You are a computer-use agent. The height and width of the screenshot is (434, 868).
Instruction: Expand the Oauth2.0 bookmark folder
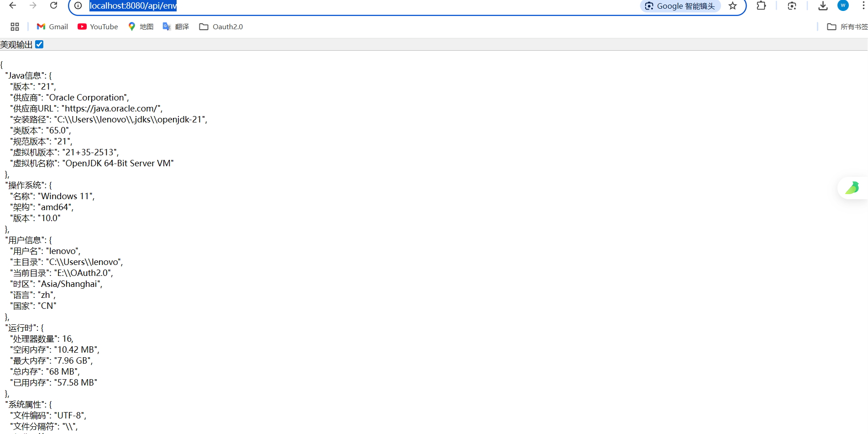tap(221, 26)
